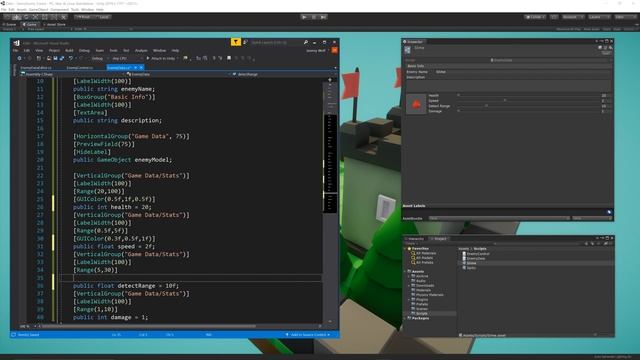Adjust the Damage slider in Inspector
The width and height of the screenshot is (640, 360).
528,111
